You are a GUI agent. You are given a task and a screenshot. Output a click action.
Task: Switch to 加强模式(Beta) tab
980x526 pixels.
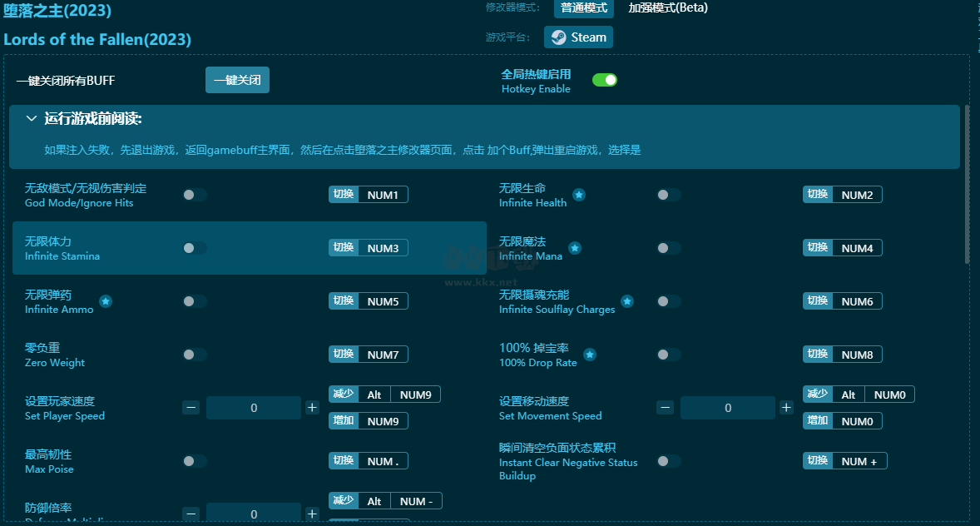pos(668,8)
